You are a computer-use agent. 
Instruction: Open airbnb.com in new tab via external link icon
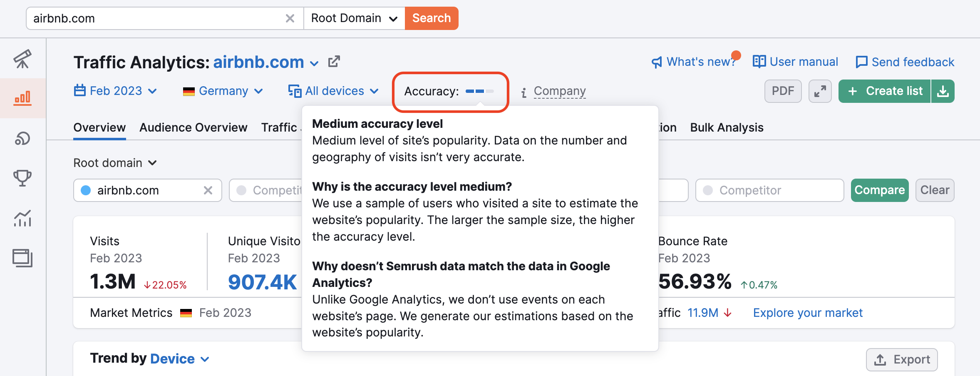point(334,62)
